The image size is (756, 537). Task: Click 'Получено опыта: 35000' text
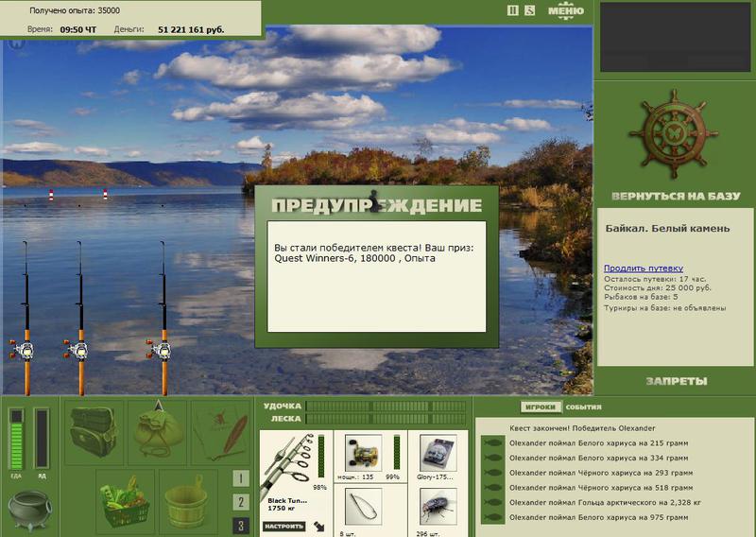click(75, 10)
